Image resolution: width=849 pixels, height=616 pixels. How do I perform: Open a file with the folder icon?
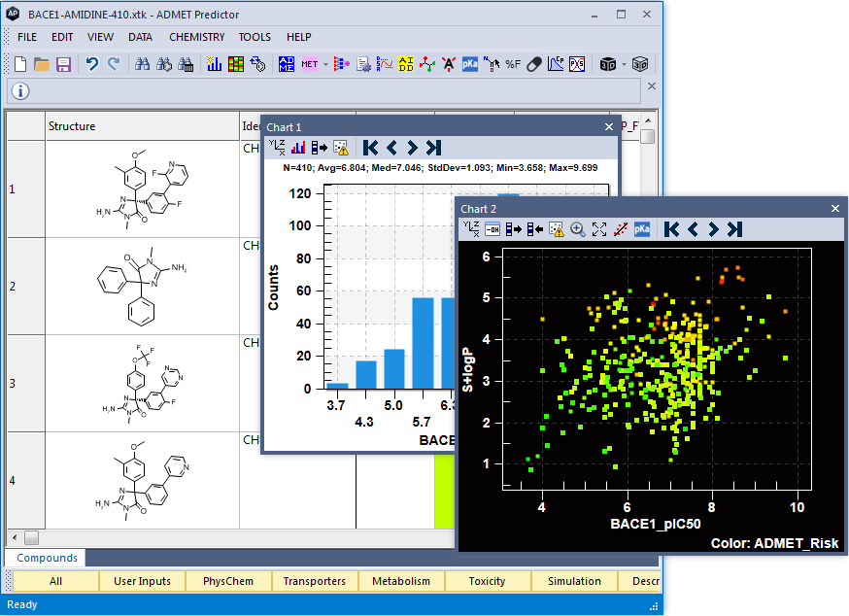42,64
